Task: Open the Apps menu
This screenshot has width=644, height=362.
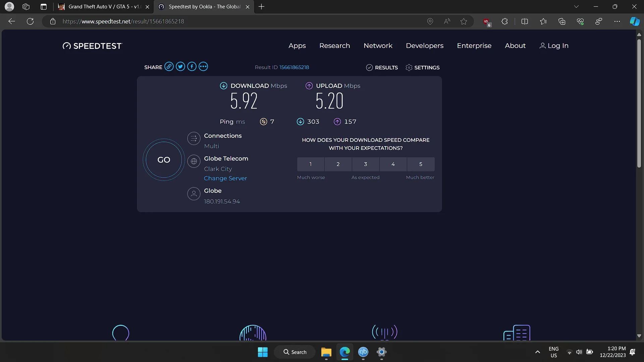Action: click(297, 46)
